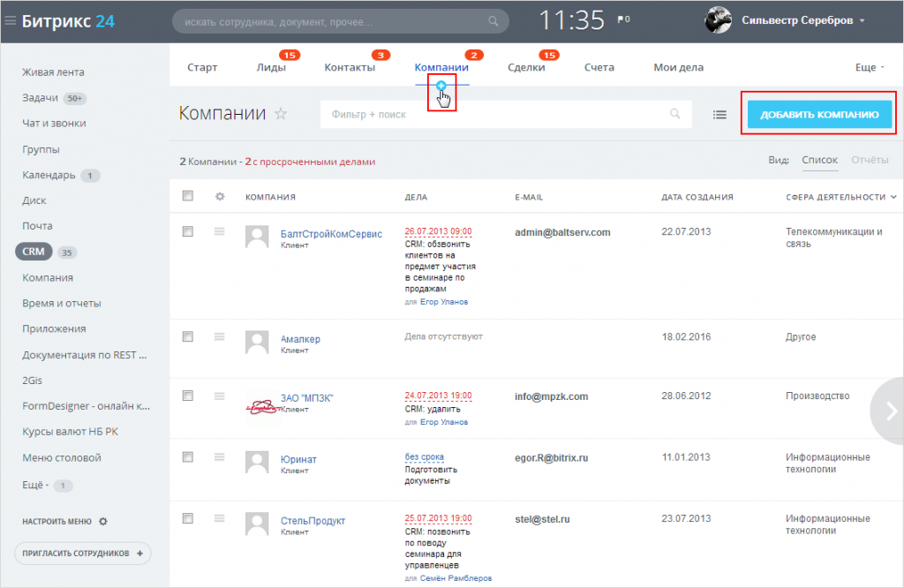This screenshot has width=904, height=588.
Task: Check the Амалкер row checkbox
Action: [x=188, y=336]
